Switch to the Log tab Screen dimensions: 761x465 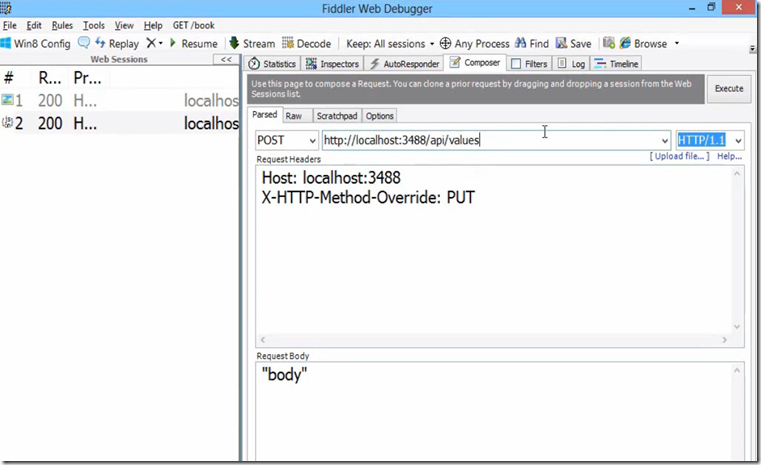pyautogui.click(x=571, y=64)
